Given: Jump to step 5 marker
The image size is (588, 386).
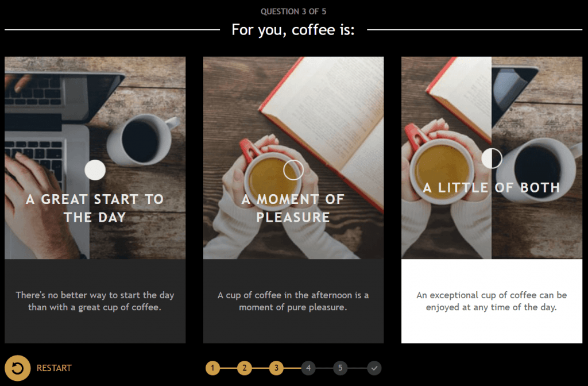Looking at the screenshot, I should (340, 368).
